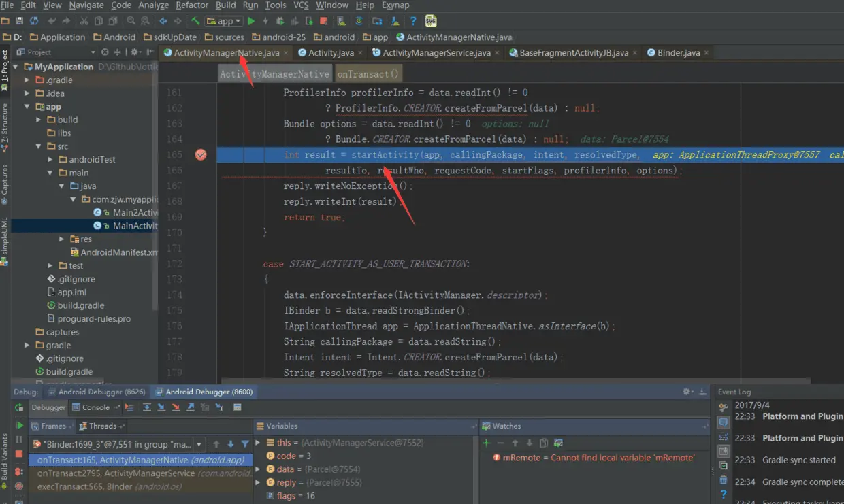Image resolution: width=844 pixels, height=504 pixels.
Task: Toggle the breakpoint on line 165
Action: click(x=200, y=155)
